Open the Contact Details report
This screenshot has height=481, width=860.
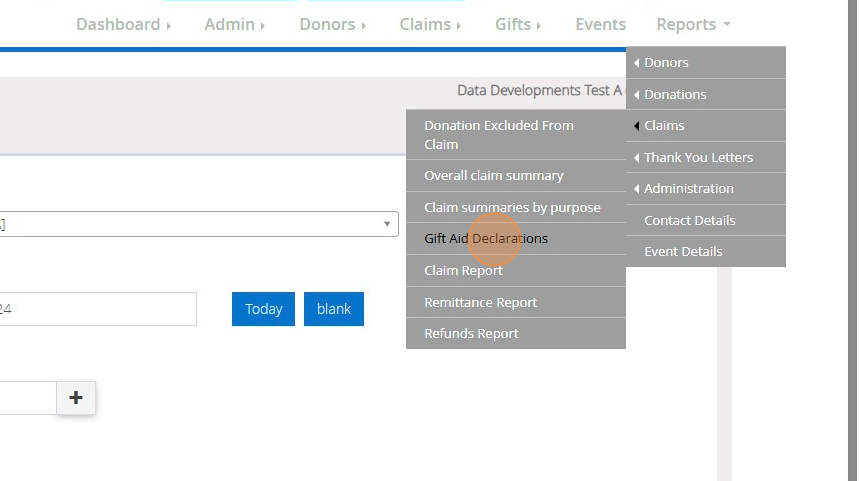click(705, 220)
